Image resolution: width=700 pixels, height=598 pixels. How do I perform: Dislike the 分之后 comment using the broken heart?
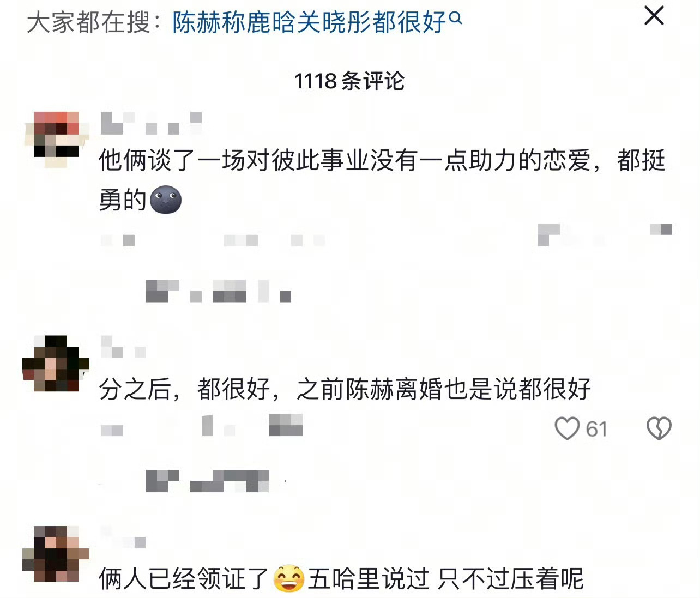659,428
